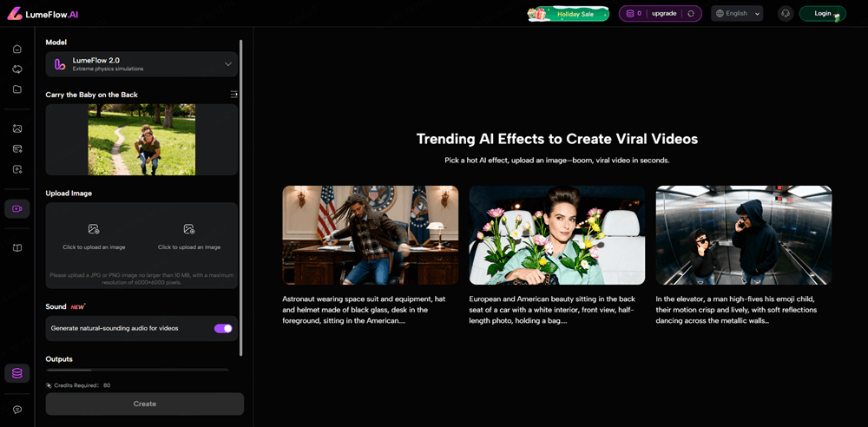
Task: Click the purple credits coins sidebar icon
Action: click(x=17, y=373)
